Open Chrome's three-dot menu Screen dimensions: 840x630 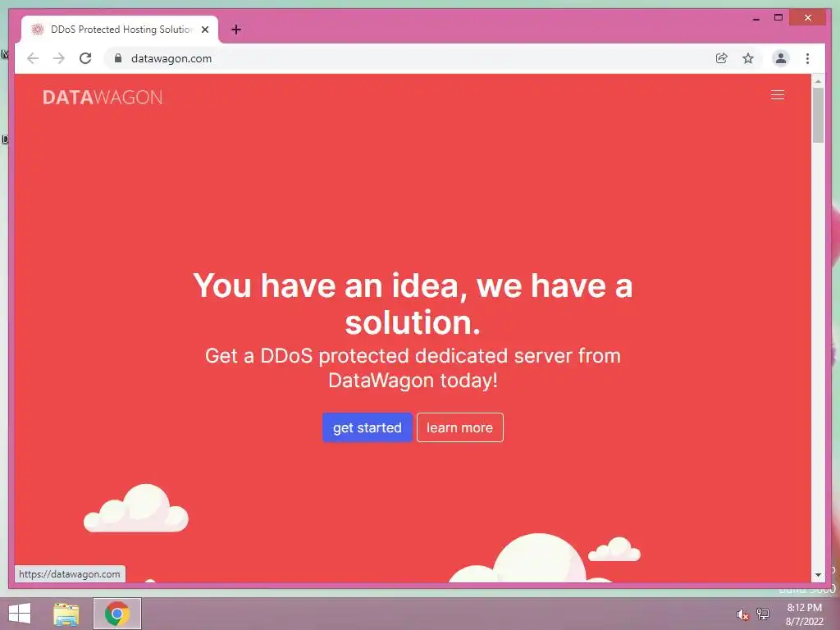click(807, 58)
